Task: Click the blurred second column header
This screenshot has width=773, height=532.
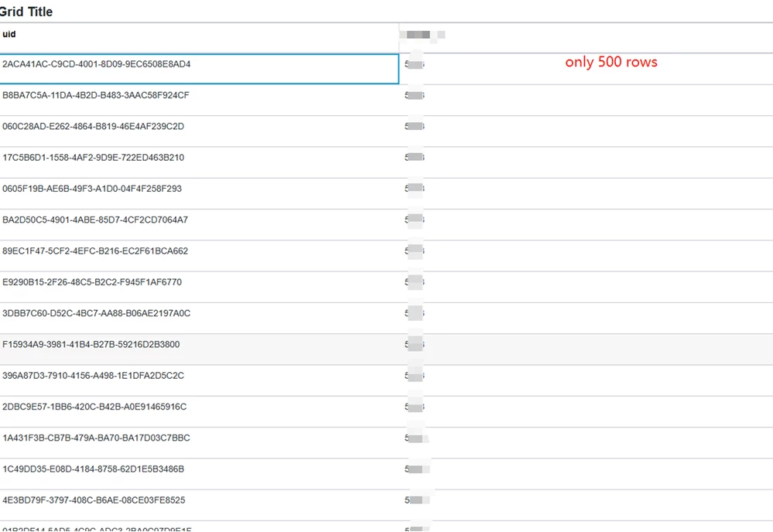Action: tap(586, 38)
